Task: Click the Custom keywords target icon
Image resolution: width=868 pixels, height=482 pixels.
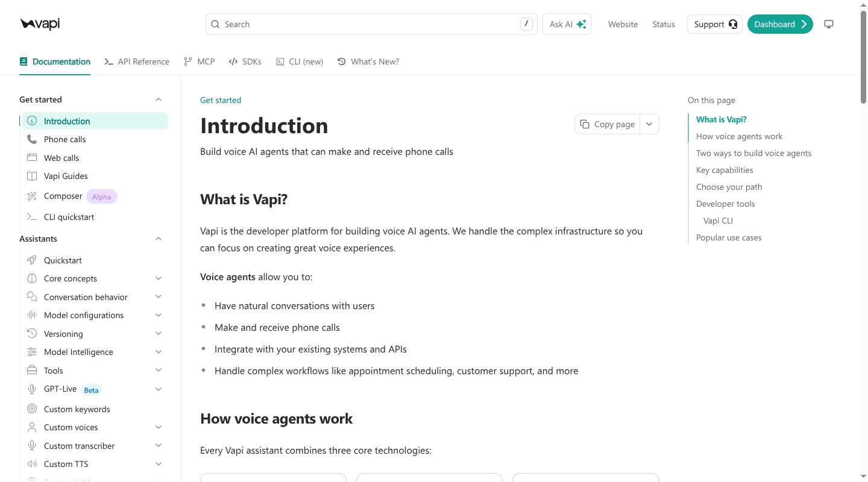Action: pyautogui.click(x=32, y=409)
